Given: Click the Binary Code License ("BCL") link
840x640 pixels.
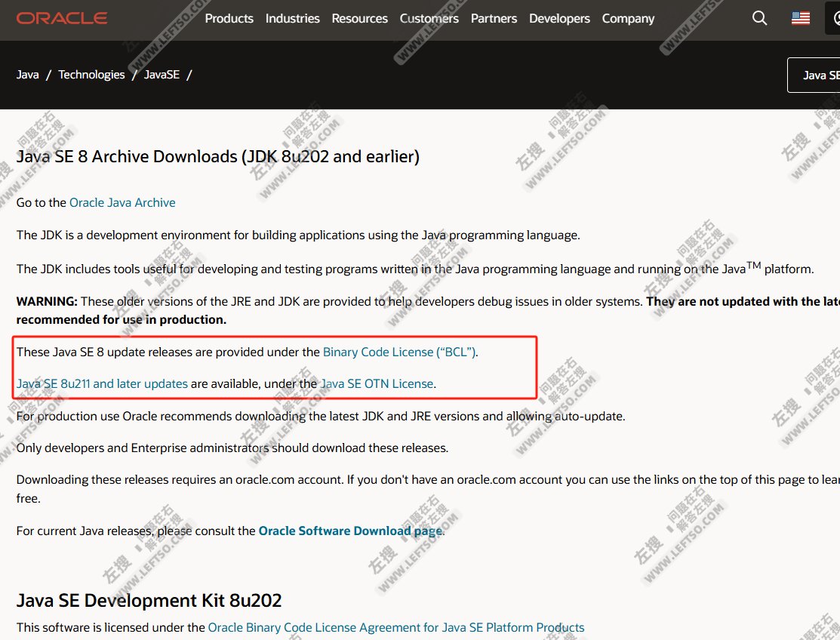Looking at the screenshot, I should point(399,352).
